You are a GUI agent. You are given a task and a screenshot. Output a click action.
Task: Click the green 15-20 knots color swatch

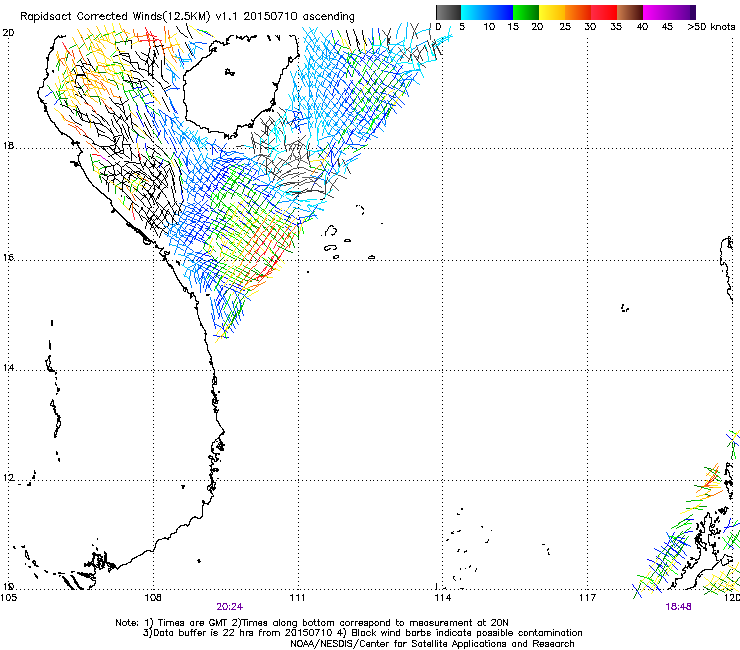tap(526, 12)
